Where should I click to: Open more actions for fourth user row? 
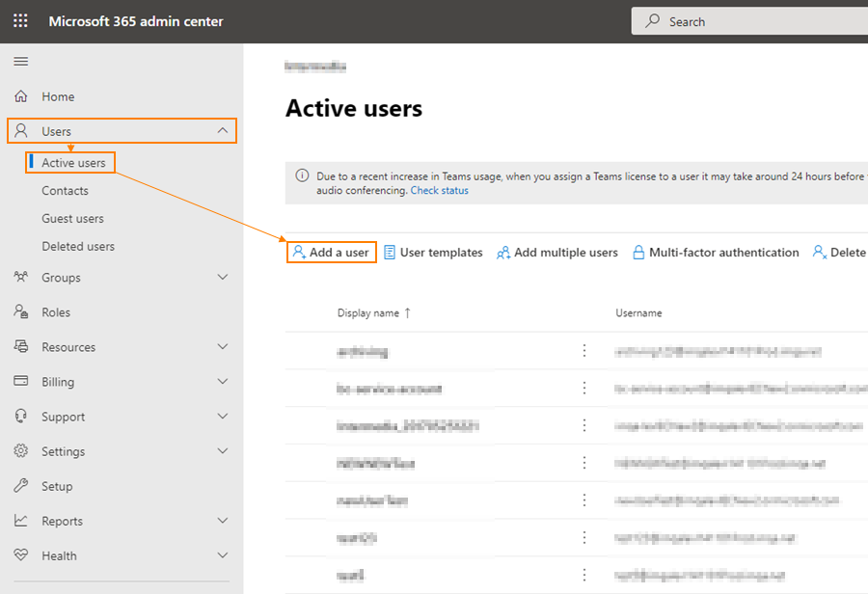pyautogui.click(x=584, y=463)
